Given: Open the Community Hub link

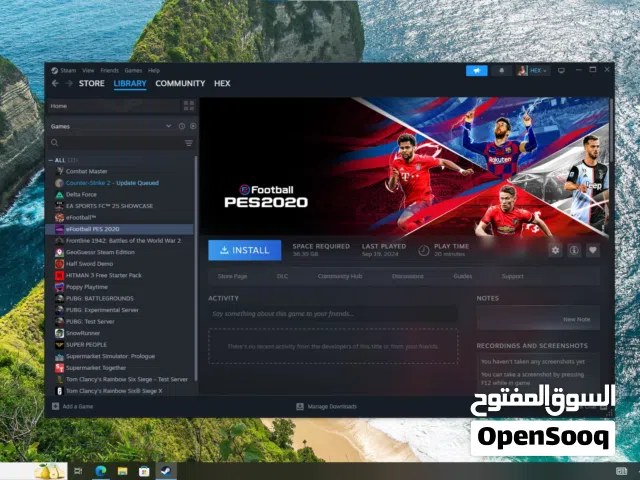Looking at the screenshot, I should 340,276.
